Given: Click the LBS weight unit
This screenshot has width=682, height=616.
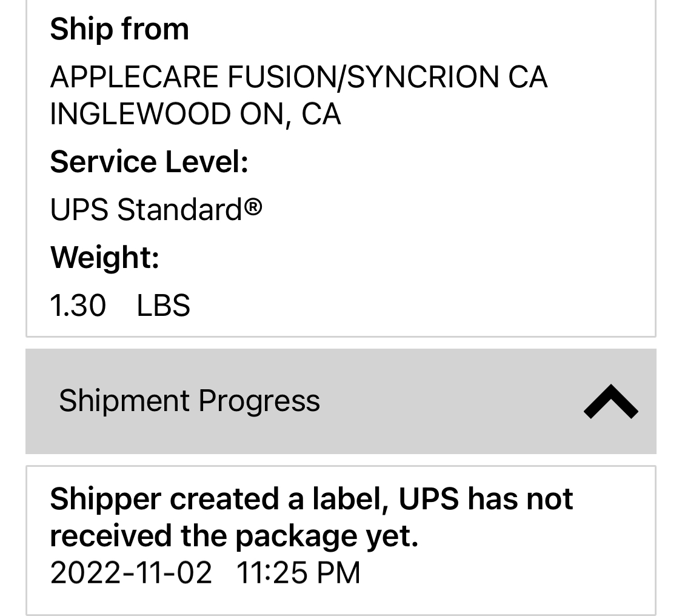Looking at the screenshot, I should [164, 305].
